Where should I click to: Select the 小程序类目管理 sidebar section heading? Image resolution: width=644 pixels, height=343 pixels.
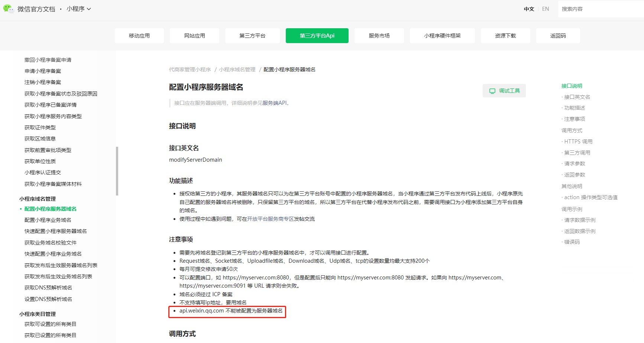[38, 314]
